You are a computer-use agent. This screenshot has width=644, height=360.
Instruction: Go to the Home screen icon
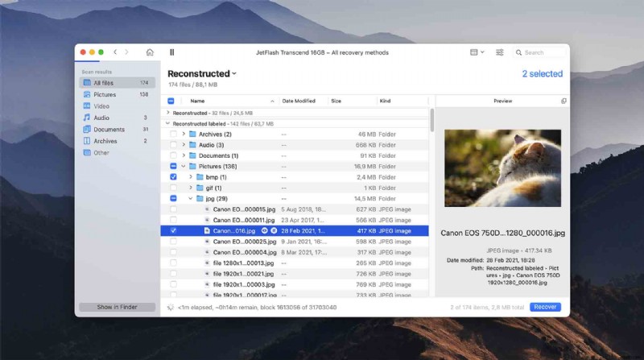coord(150,52)
